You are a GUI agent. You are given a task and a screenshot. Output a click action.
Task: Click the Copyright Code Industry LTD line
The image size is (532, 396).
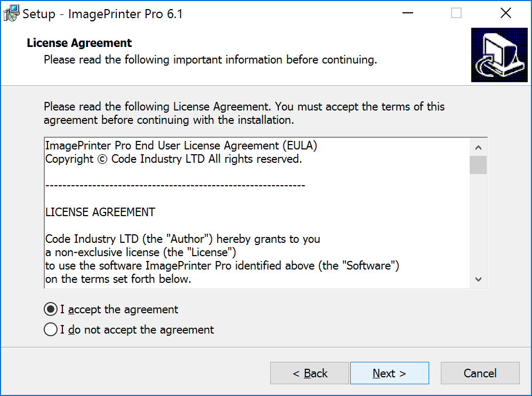click(173, 159)
